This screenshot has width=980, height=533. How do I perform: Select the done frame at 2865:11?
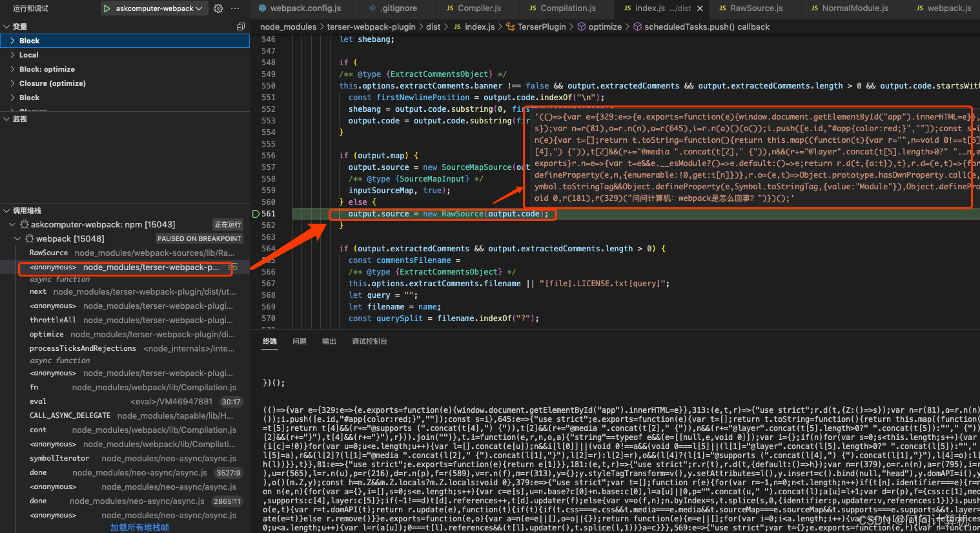tap(125, 501)
